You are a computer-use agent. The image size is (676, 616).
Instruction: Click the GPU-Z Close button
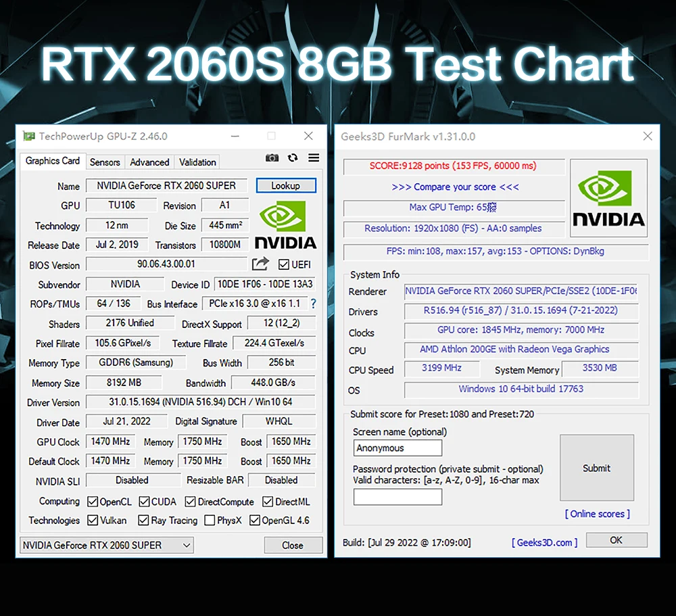click(x=293, y=545)
